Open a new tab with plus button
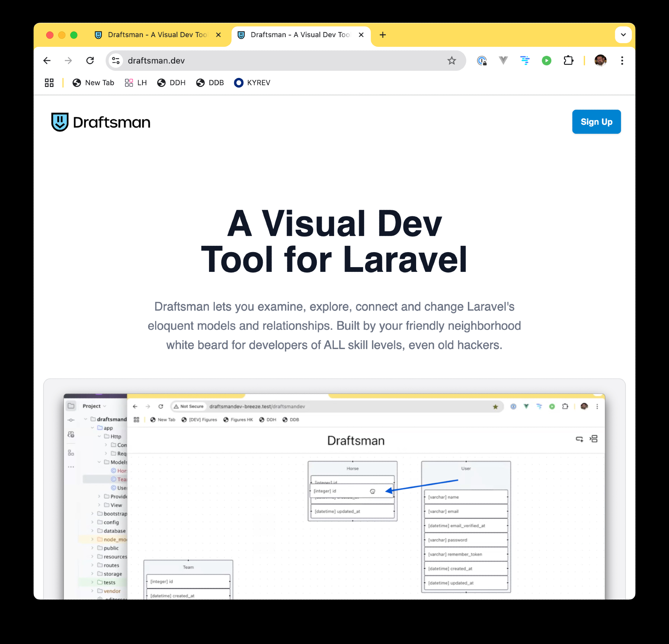669x644 pixels. tap(383, 35)
